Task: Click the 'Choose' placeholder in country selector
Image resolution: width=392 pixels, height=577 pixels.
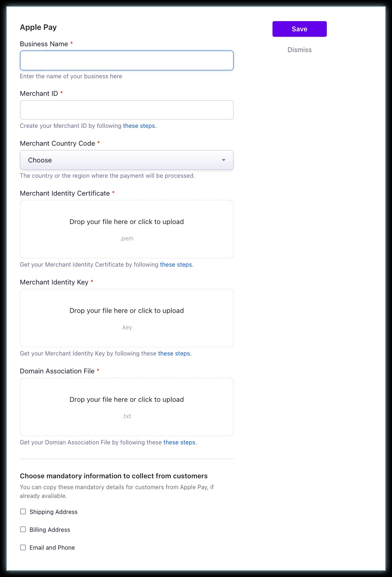Action: (x=40, y=160)
